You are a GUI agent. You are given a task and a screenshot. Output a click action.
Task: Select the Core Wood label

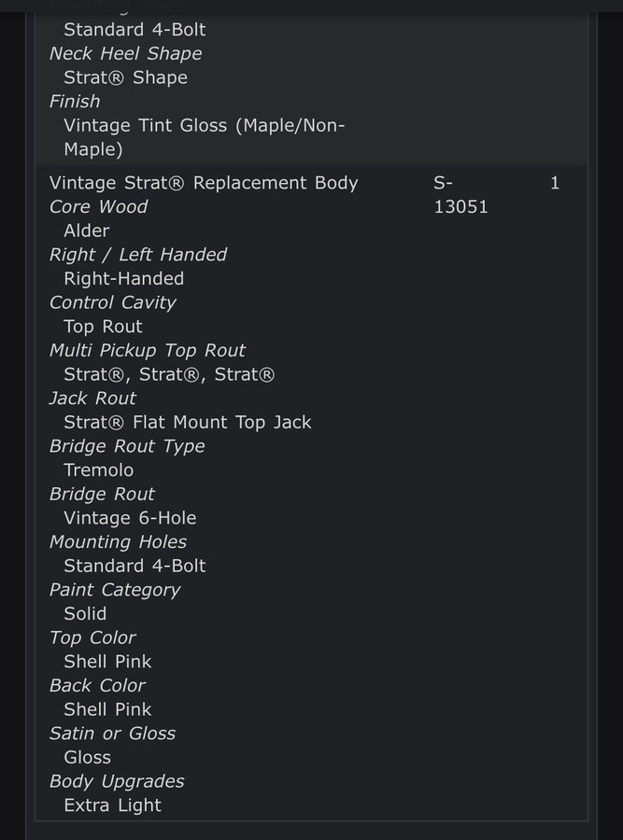tap(98, 206)
